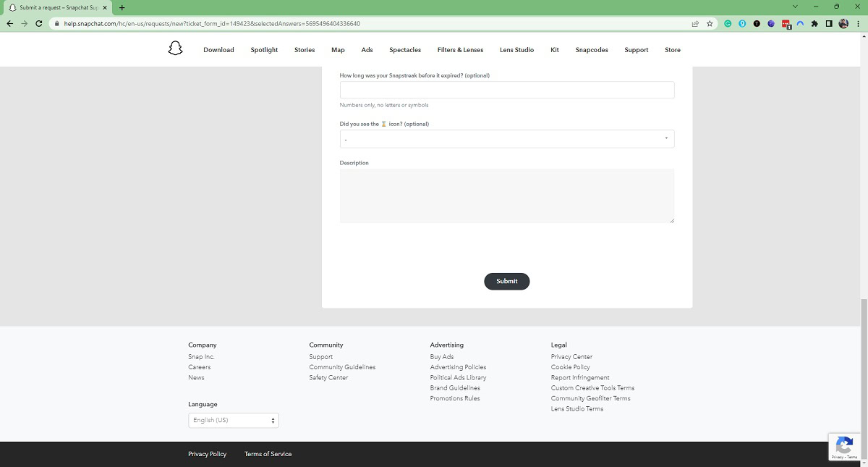This screenshot has width=868, height=467.
Task: Bookmark this page with the star icon
Action: (710, 23)
